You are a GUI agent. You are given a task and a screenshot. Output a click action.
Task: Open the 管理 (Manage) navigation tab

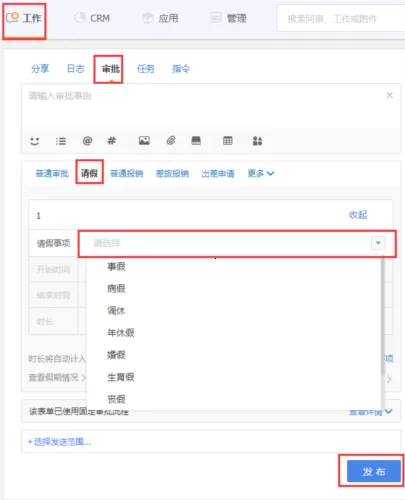(229, 18)
